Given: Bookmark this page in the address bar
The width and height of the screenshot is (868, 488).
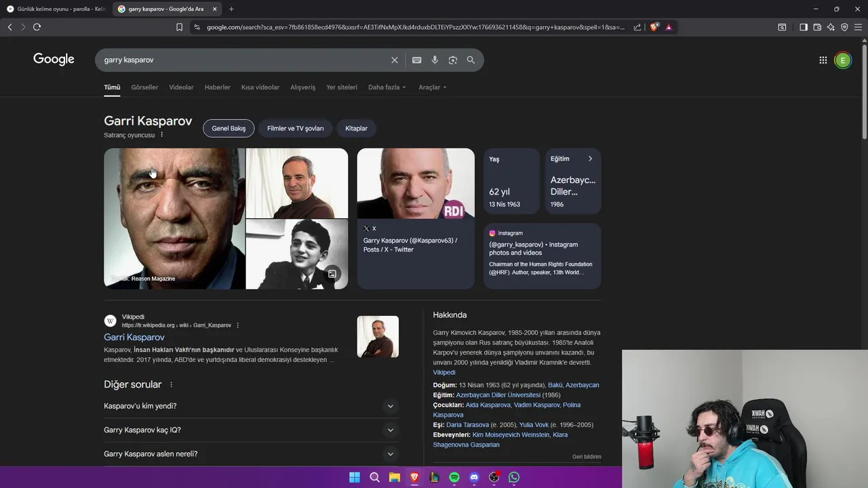Looking at the screenshot, I should point(179,27).
